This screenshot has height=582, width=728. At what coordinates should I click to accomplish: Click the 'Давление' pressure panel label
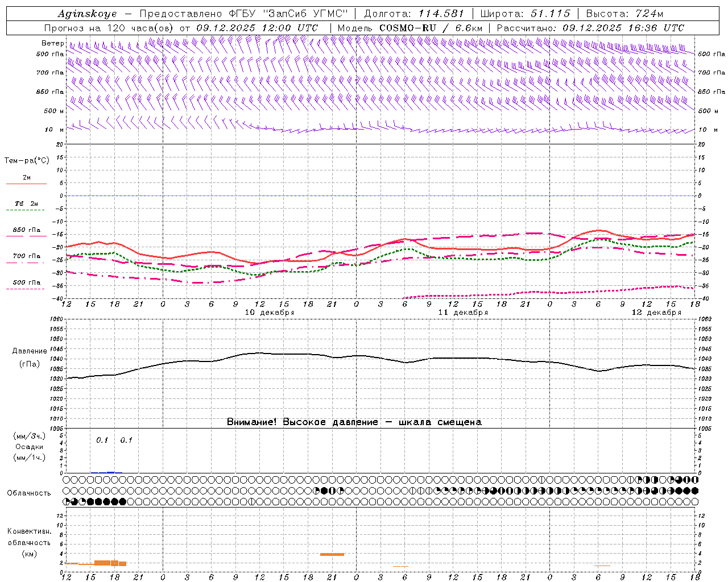point(30,351)
